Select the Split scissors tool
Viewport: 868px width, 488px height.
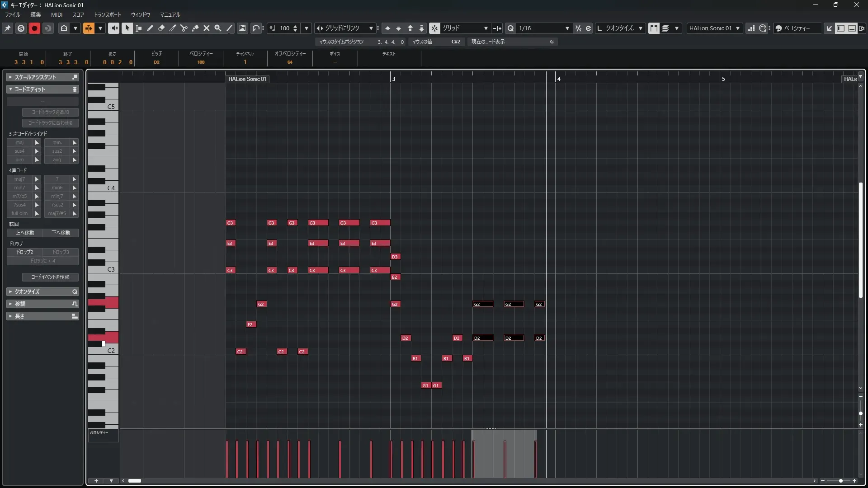[x=184, y=28]
